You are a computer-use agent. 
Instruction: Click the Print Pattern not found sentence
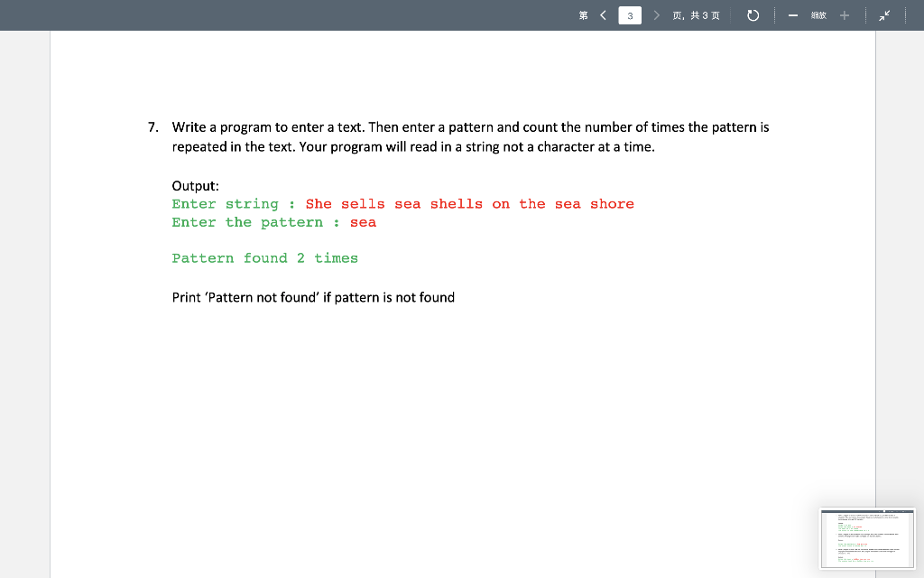click(x=313, y=297)
